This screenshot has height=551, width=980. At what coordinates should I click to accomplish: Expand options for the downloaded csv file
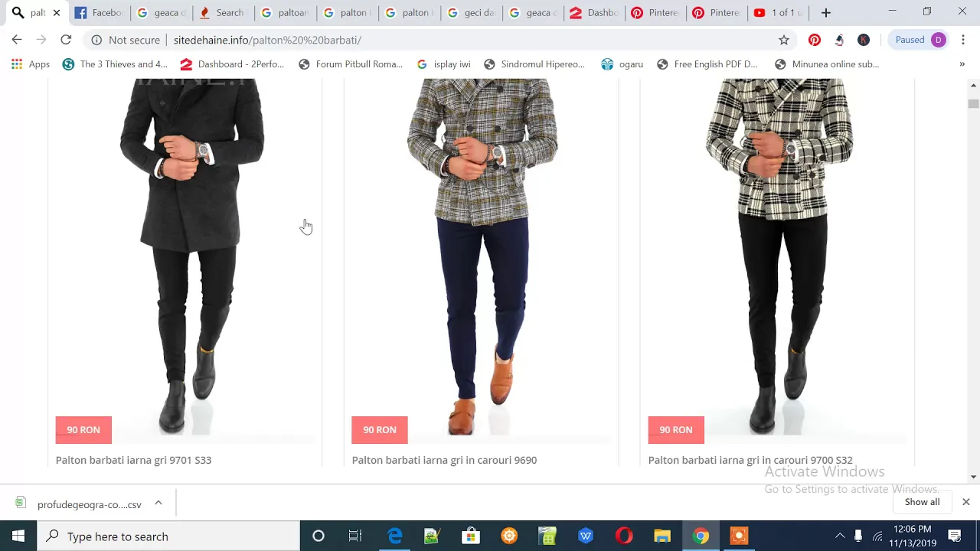coord(158,503)
